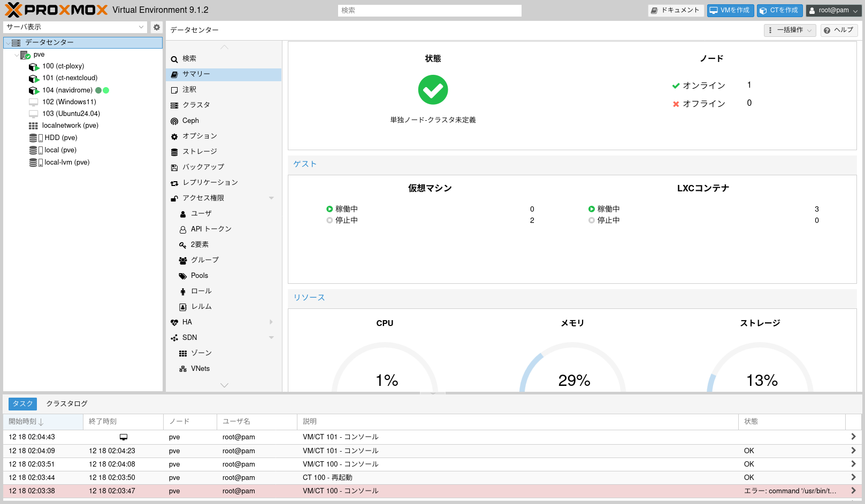Open the settings gear above the tree
Screen dimensions: 865x504
156,27
